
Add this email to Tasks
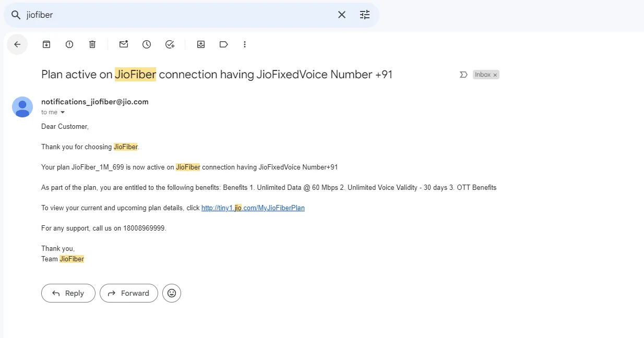click(x=170, y=44)
